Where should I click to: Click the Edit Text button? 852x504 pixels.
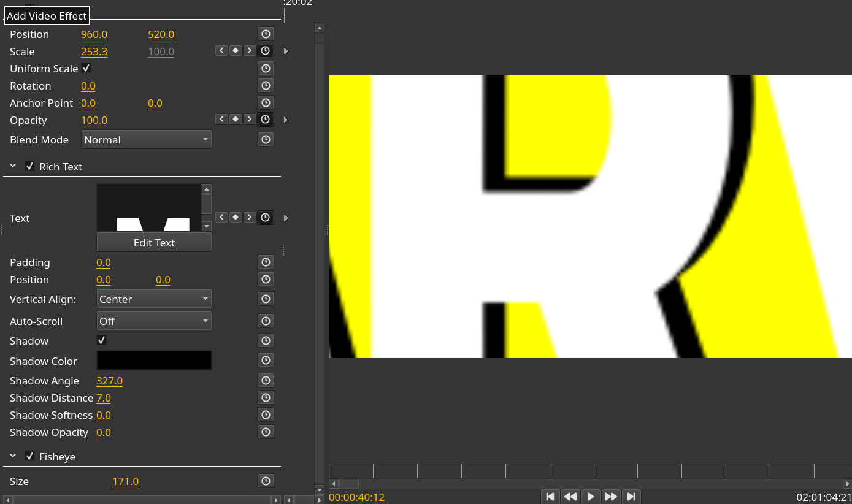click(x=154, y=242)
